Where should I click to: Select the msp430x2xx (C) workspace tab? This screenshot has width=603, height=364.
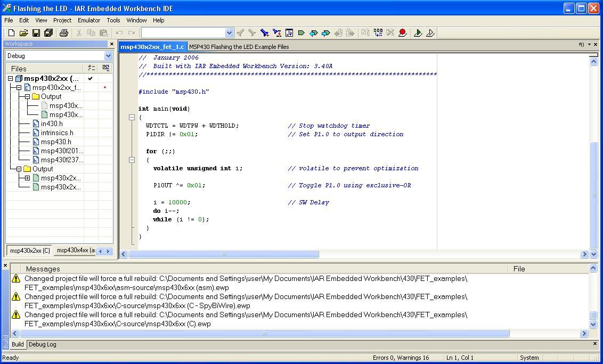click(30, 251)
